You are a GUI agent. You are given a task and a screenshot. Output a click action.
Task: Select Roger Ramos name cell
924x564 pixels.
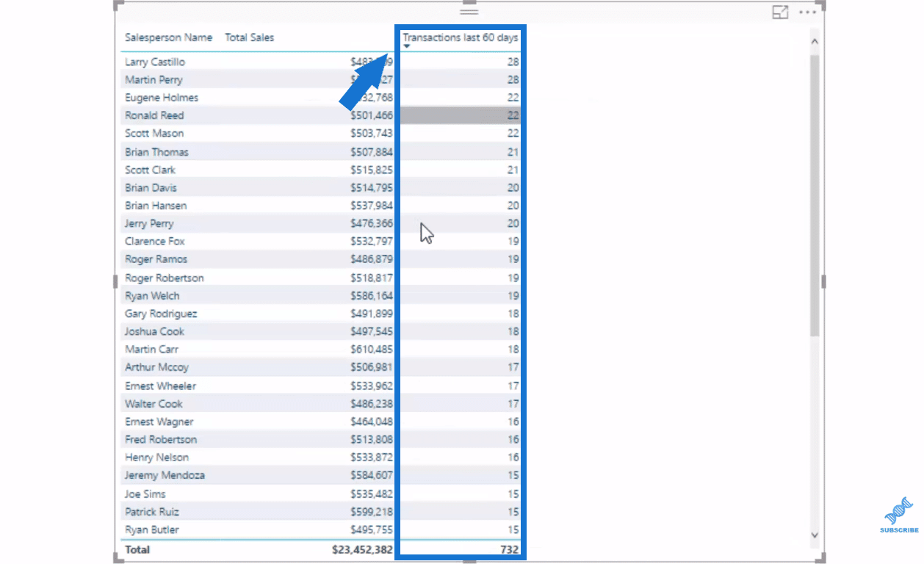click(x=156, y=259)
